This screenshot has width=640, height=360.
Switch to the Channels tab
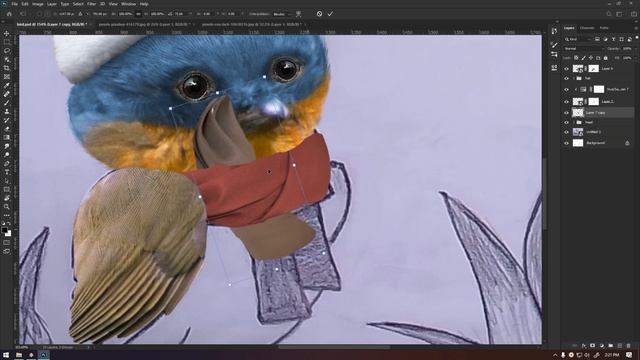pos(587,28)
